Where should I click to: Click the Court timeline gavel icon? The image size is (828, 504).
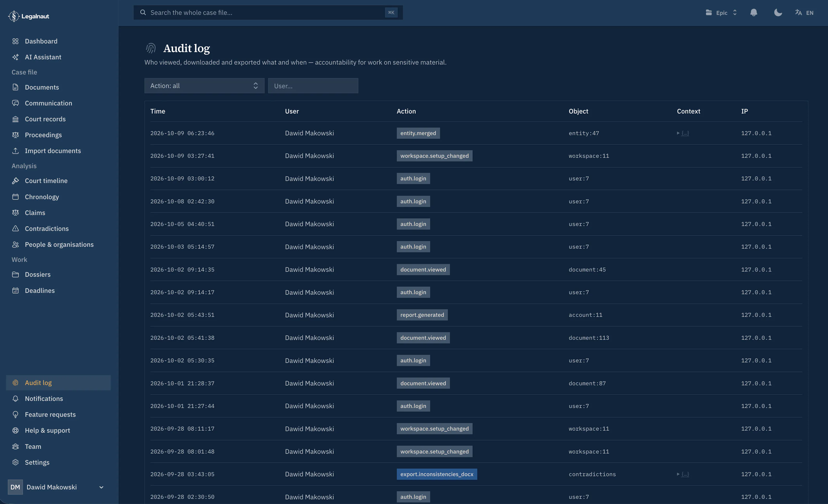[15, 181]
